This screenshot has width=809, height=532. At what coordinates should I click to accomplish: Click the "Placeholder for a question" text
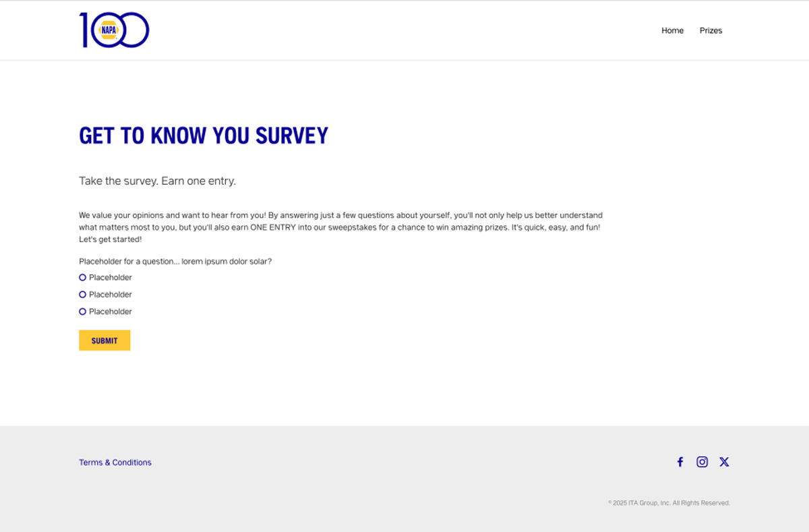tap(175, 262)
